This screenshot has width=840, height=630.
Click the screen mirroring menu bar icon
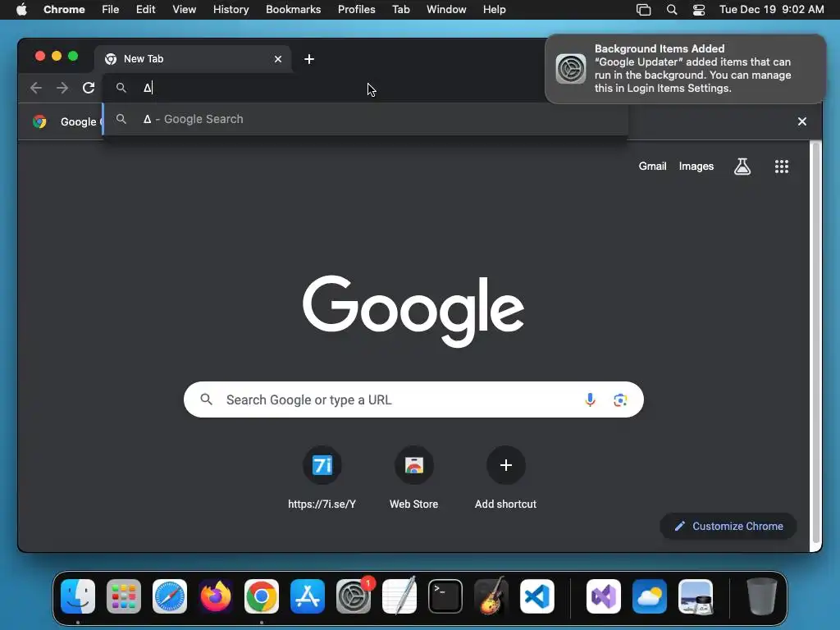(643, 10)
